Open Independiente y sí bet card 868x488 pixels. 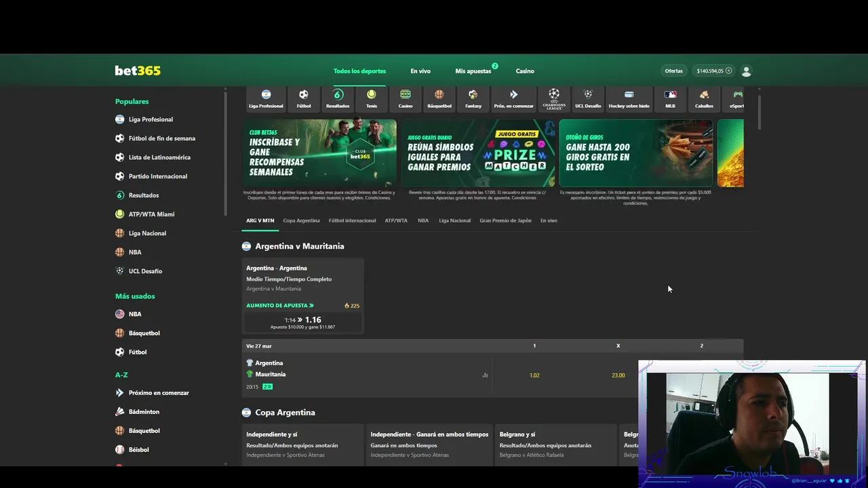[x=302, y=445]
